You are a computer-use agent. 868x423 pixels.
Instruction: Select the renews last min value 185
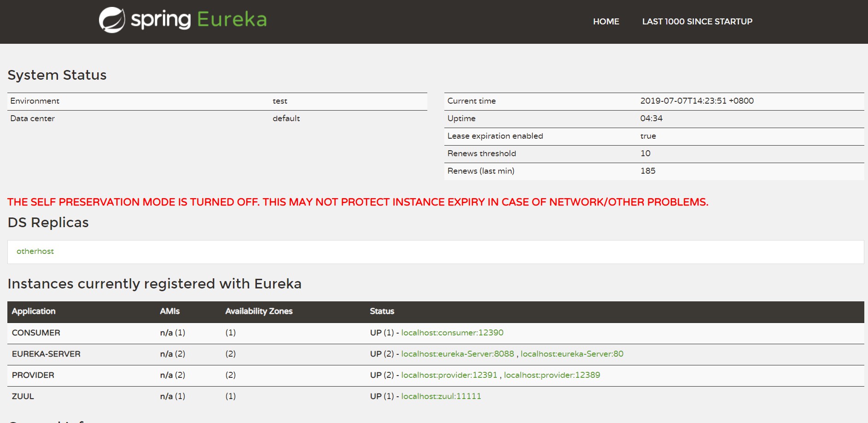point(648,171)
